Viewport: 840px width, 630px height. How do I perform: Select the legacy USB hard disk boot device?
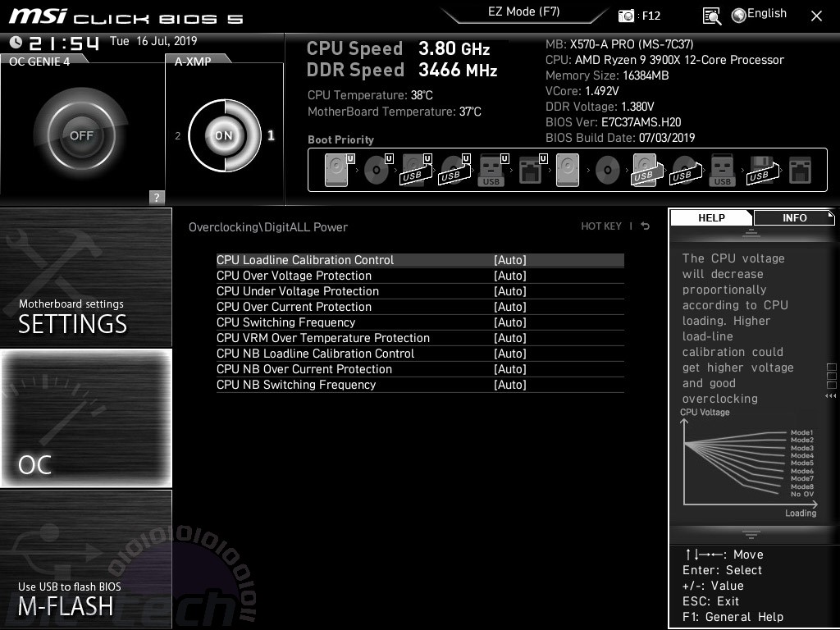(x=646, y=170)
